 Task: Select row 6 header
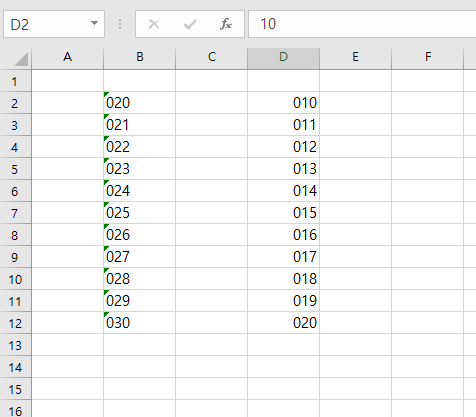(x=15, y=191)
